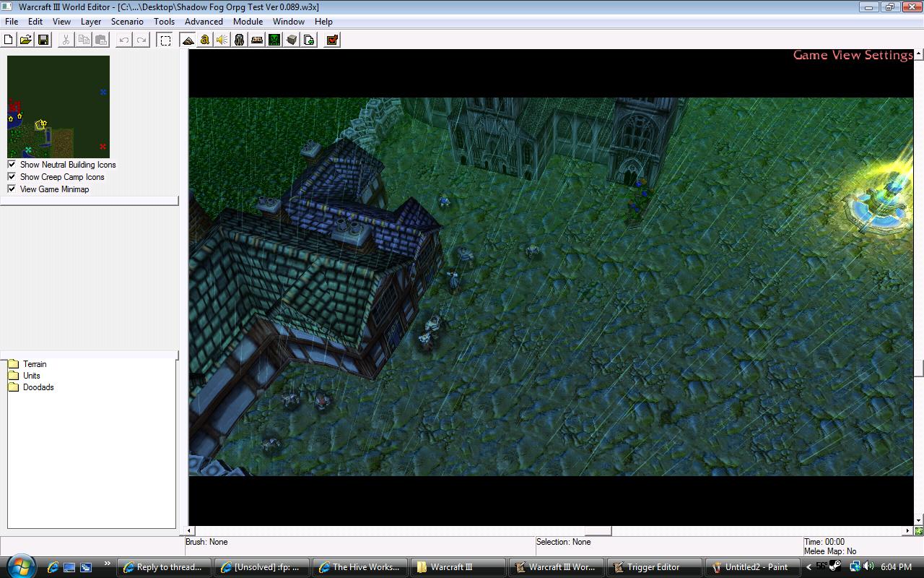Click the viewport scroll up arrow
This screenshot has width=924, height=578.
point(918,54)
